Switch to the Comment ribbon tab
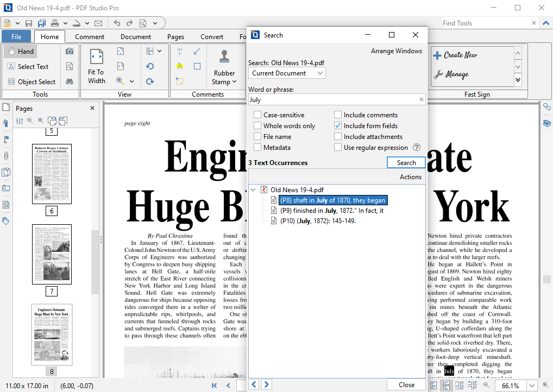Screen dimensions: 553x392 click(x=90, y=37)
